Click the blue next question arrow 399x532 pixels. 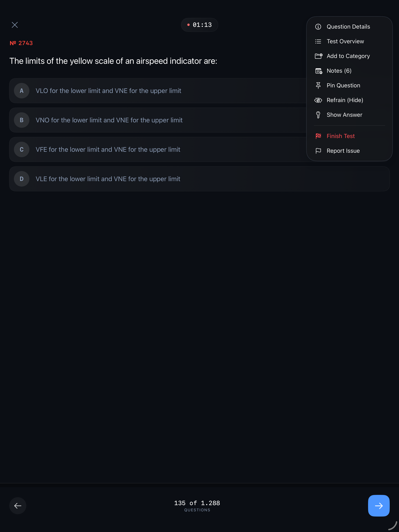point(378,506)
